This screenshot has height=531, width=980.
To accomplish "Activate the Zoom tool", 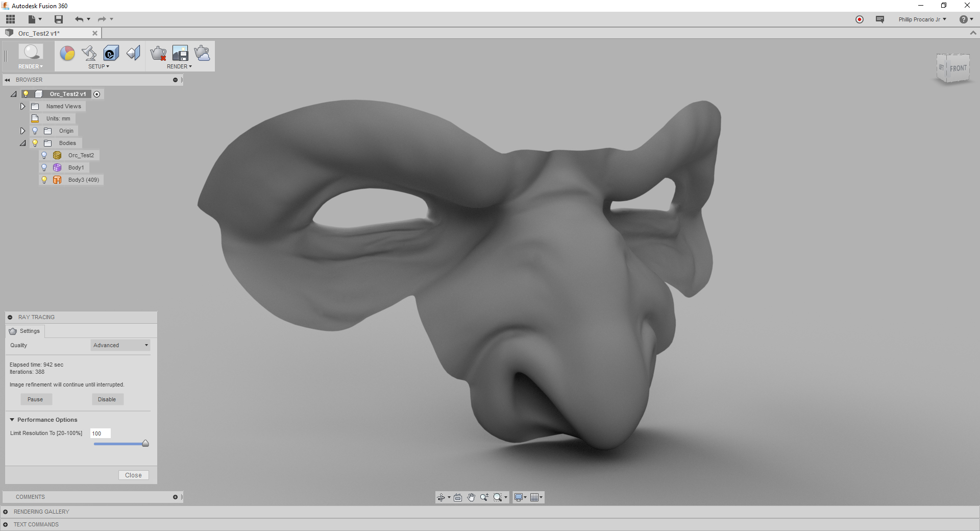I will (484, 497).
